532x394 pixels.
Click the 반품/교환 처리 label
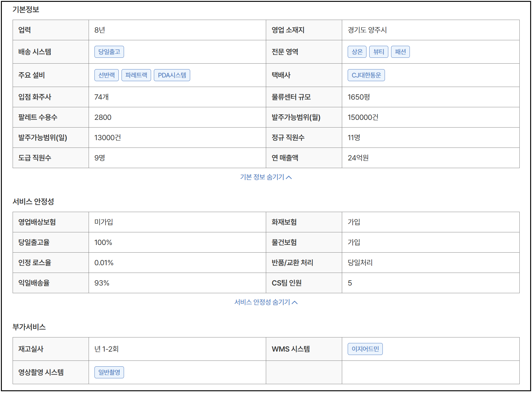coord(292,262)
